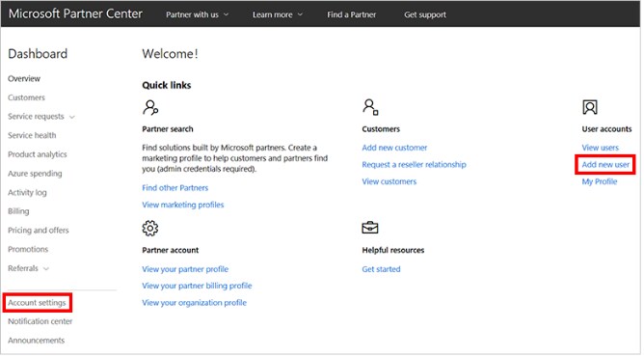
Task: Expand the Learn more dropdown chevron
Action: (300, 14)
